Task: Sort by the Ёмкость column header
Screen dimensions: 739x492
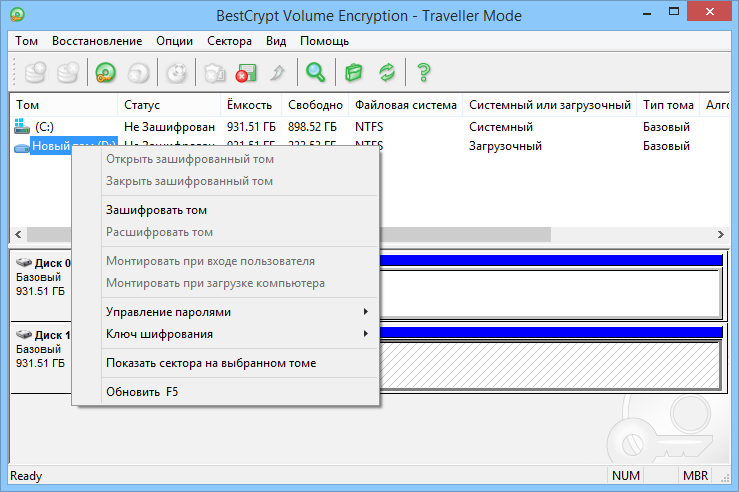Action: 251,105
